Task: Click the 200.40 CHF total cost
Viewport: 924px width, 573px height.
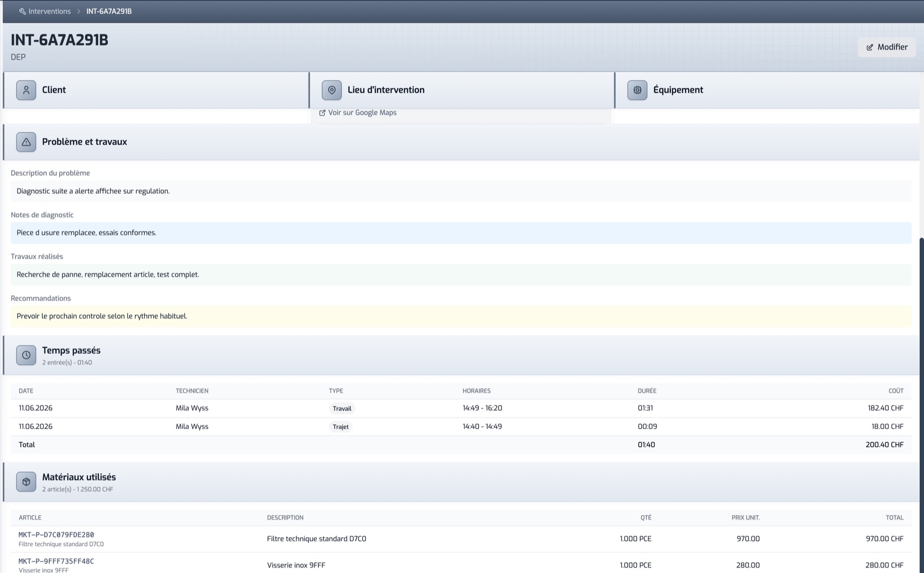Action: [x=884, y=445]
